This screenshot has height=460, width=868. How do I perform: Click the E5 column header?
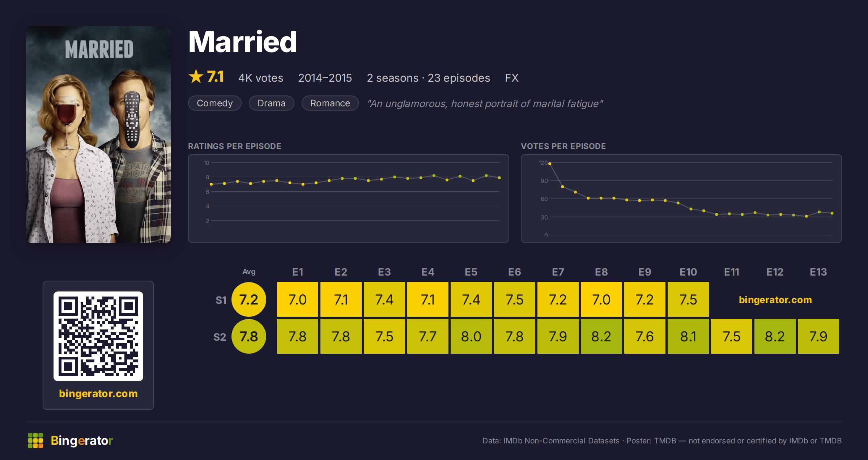471,272
